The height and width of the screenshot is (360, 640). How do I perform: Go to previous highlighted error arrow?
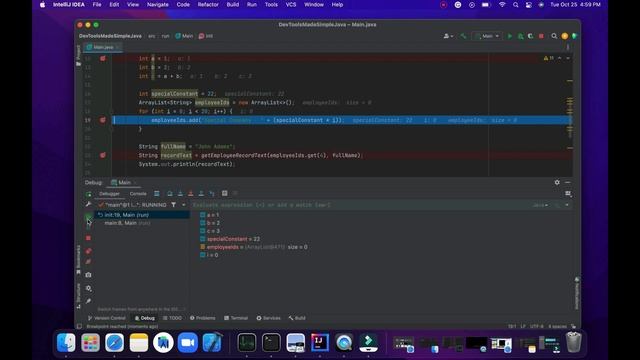tap(559, 58)
